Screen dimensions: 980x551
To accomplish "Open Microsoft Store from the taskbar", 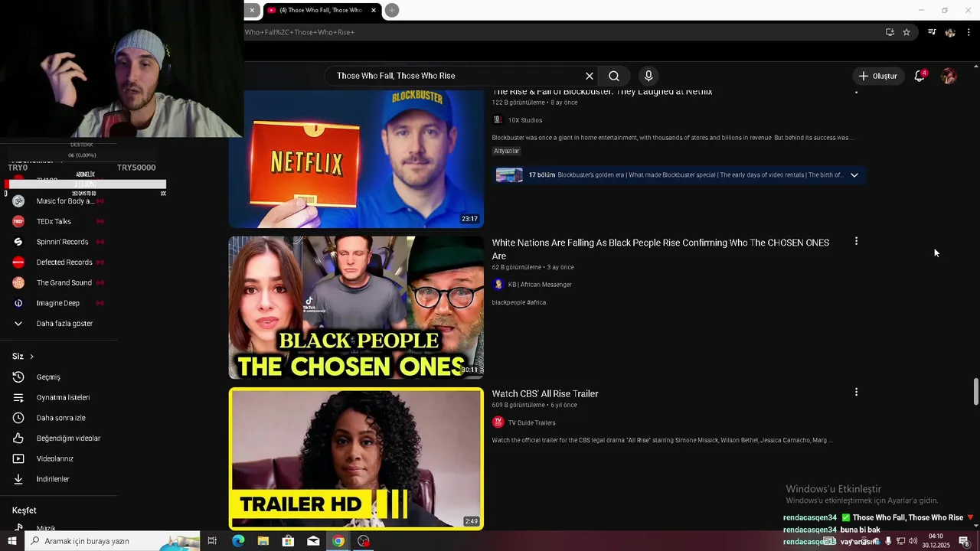I will (288, 541).
